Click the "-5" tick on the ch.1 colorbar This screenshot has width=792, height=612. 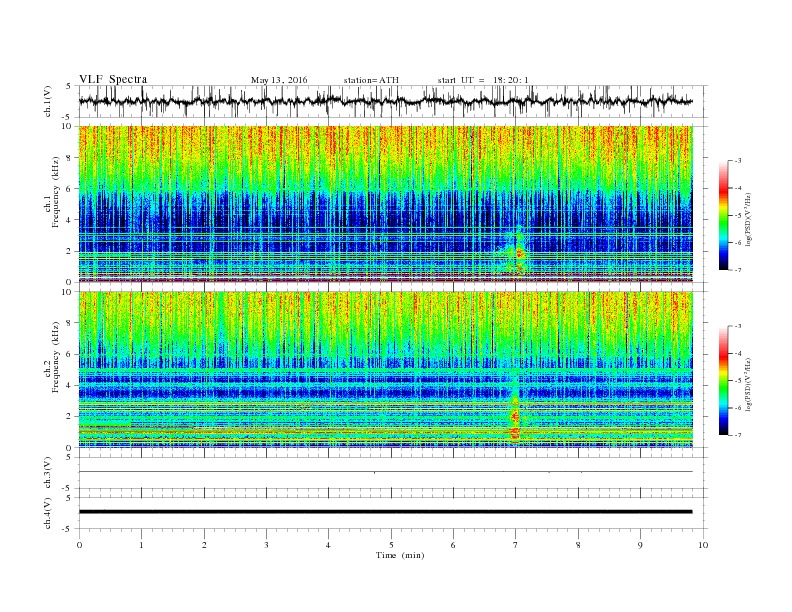(738, 215)
